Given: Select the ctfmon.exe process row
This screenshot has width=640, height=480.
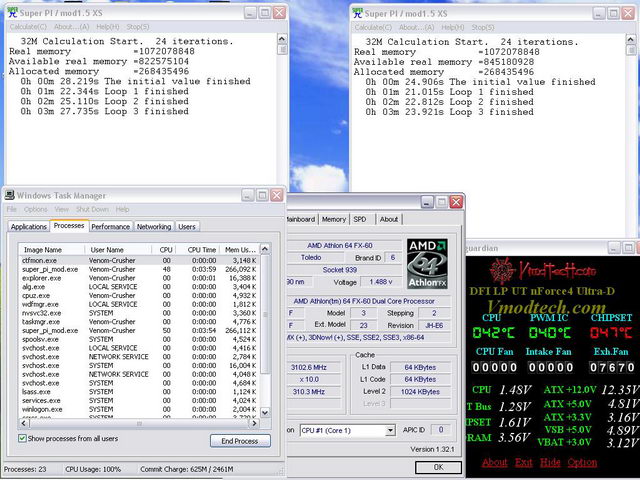Looking at the screenshot, I should [139, 260].
